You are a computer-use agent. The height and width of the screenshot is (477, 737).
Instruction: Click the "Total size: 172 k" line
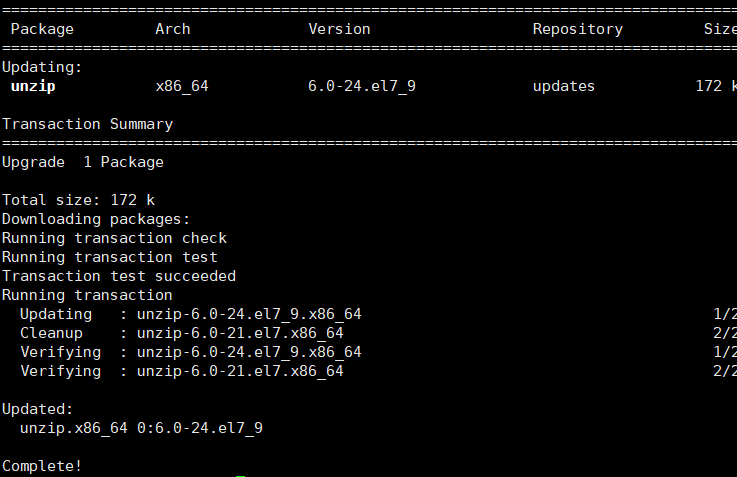[x=78, y=200]
